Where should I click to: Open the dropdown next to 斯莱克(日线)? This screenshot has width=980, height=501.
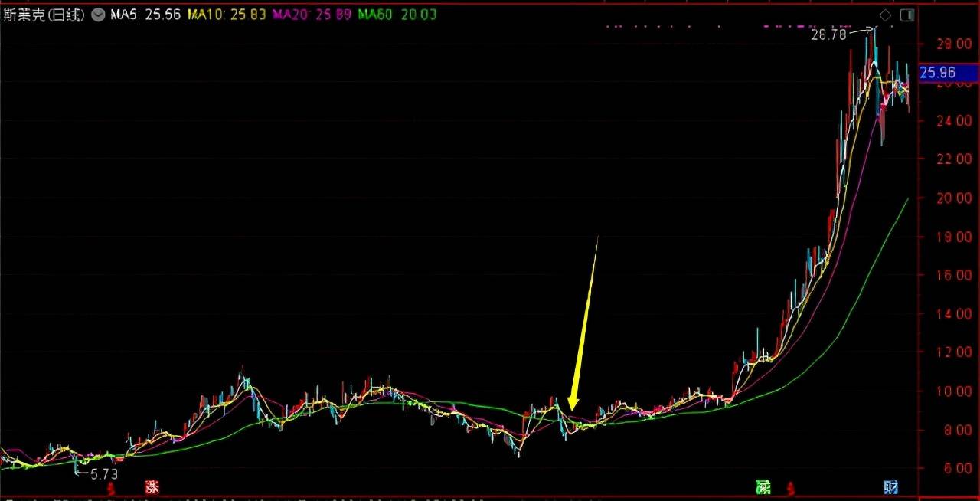[x=97, y=15]
